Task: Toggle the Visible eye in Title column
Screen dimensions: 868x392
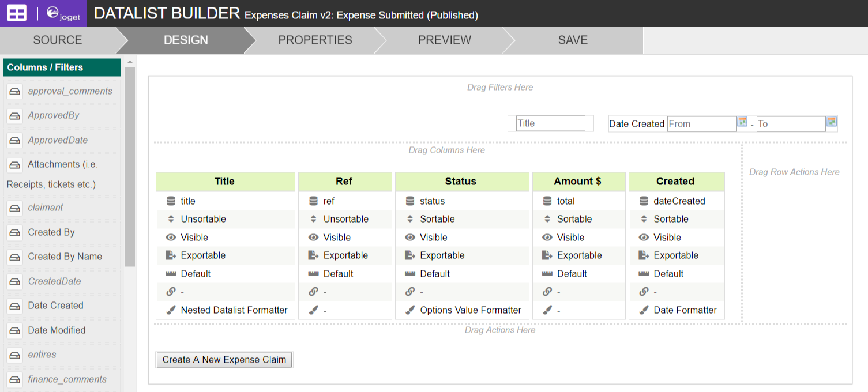Action: pos(171,238)
